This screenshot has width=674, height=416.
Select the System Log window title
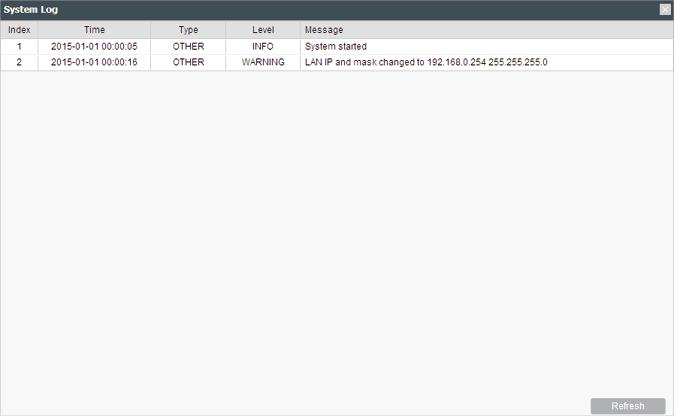[31, 10]
